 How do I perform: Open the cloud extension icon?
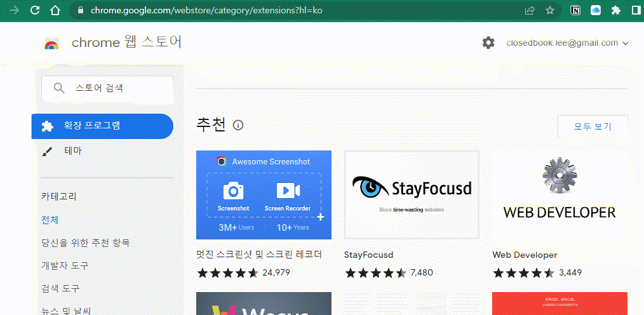pos(596,10)
